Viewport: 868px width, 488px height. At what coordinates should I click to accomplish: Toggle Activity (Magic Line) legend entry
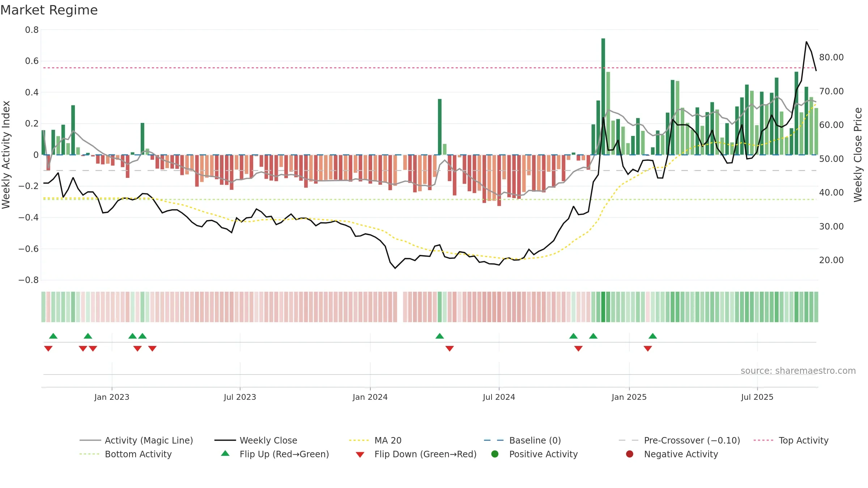tap(136, 440)
